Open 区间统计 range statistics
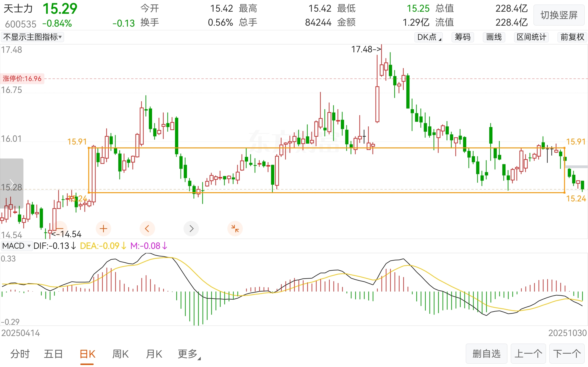The height and width of the screenshot is (367, 588). coord(531,37)
